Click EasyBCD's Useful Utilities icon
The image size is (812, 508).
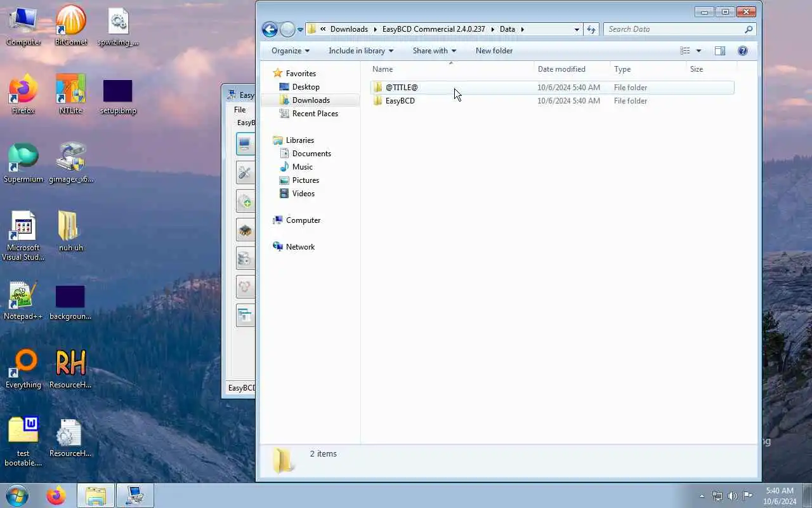pyautogui.click(x=246, y=287)
